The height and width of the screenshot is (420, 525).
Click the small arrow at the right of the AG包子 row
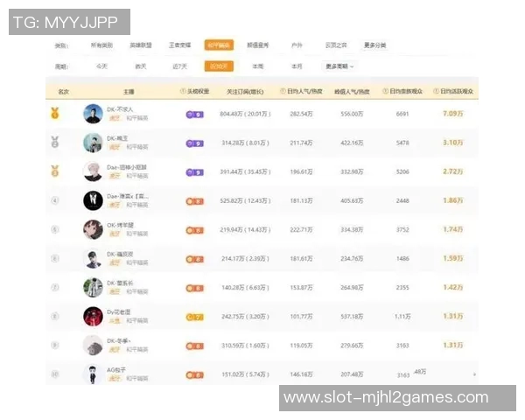(x=474, y=374)
